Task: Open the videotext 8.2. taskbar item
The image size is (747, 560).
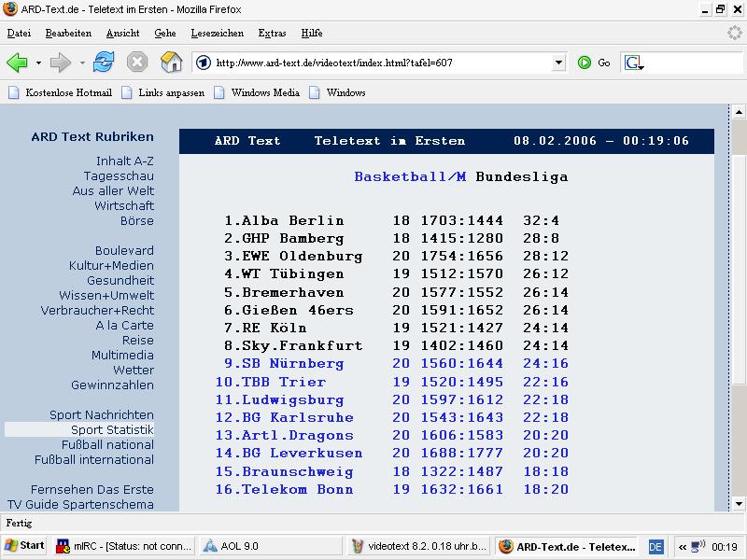Action: point(417,546)
